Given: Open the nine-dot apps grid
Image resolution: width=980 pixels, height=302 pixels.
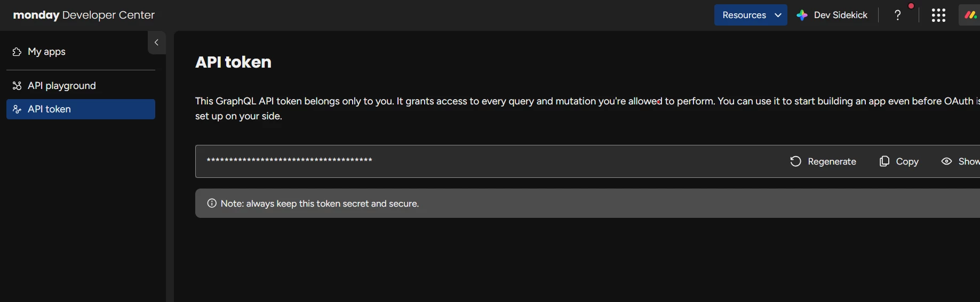Looking at the screenshot, I should tap(938, 15).
